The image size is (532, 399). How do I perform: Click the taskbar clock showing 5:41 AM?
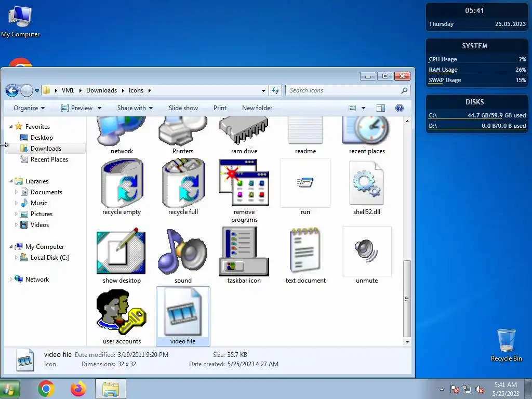[x=506, y=389]
